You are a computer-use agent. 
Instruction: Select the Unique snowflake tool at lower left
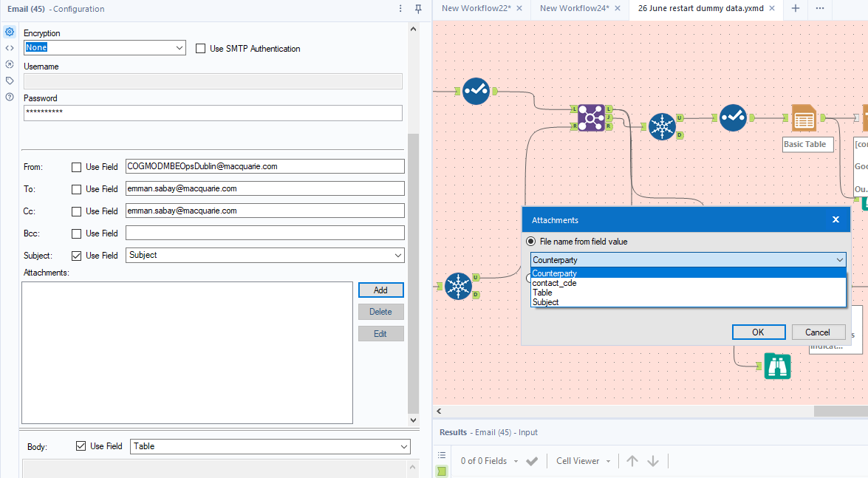pos(459,286)
